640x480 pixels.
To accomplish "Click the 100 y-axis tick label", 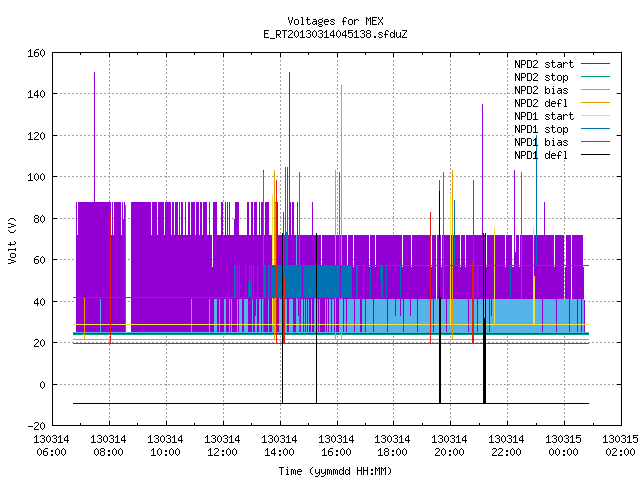I will point(36,177).
